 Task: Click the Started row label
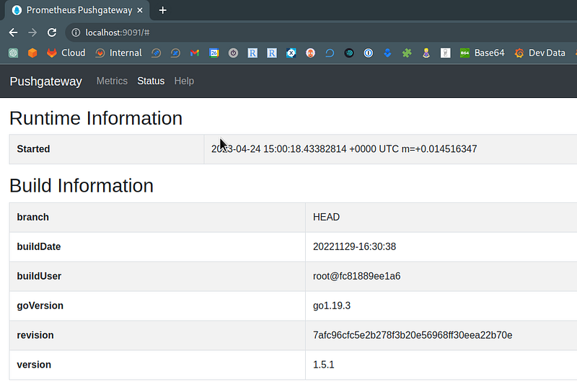click(33, 149)
